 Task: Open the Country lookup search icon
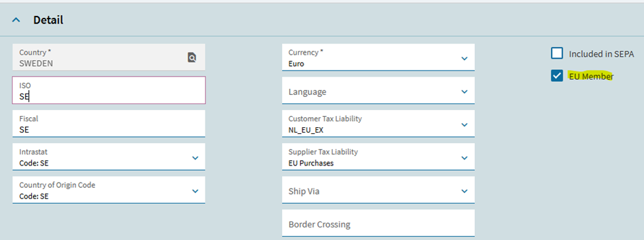coord(192,57)
